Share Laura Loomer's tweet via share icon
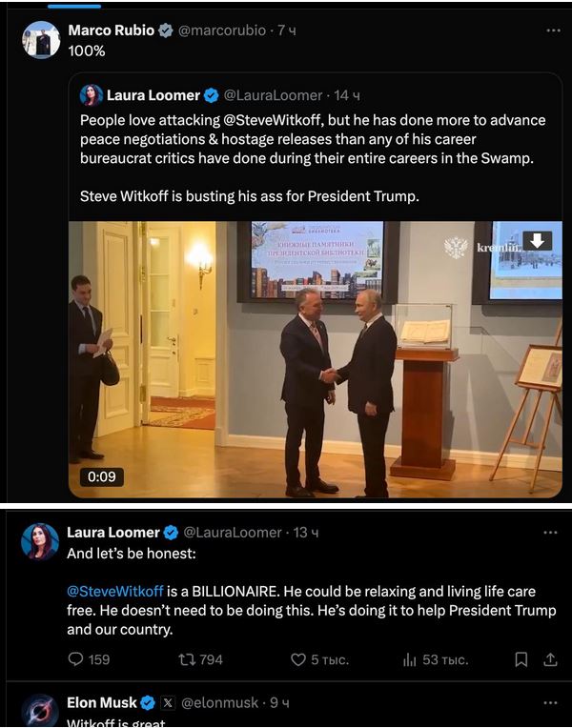Image resolution: width=572 pixels, height=728 pixels. (550, 659)
